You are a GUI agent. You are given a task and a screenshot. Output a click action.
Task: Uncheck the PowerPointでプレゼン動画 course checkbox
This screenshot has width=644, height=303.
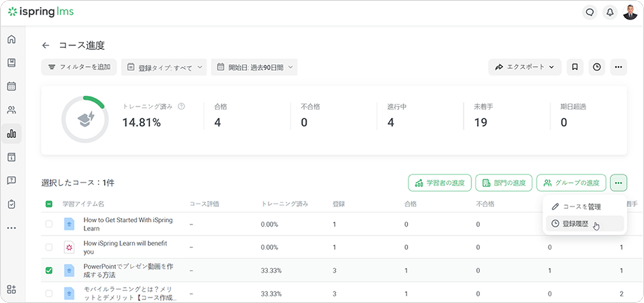point(49,270)
